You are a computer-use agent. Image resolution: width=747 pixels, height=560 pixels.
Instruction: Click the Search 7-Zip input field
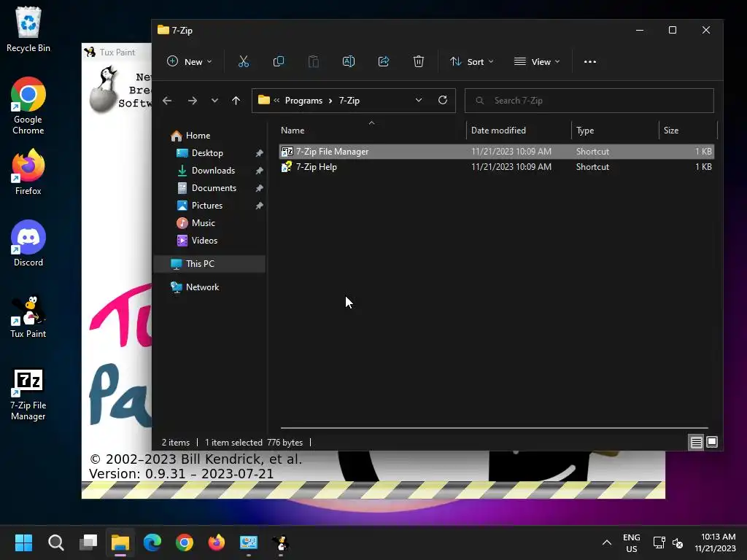pyautogui.click(x=589, y=101)
